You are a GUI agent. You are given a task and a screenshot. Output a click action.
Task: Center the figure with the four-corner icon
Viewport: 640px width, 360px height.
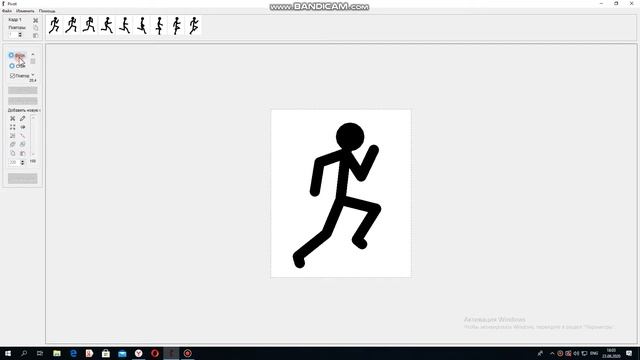point(13,127)
